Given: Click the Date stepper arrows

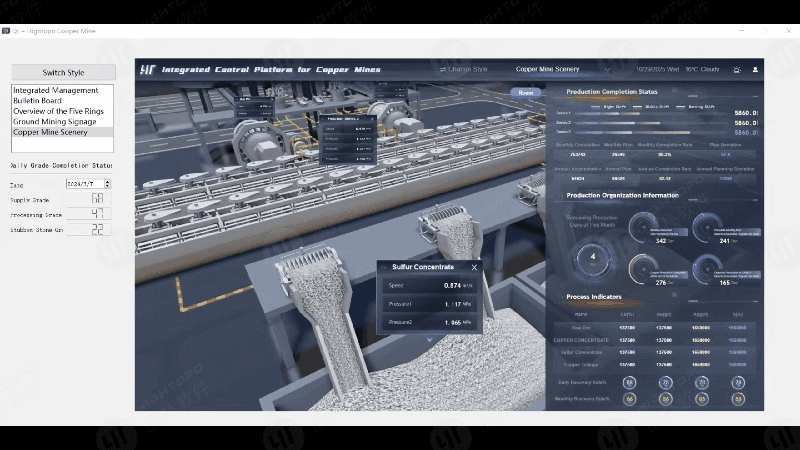Looking at the screenshot, I should 107,184.
